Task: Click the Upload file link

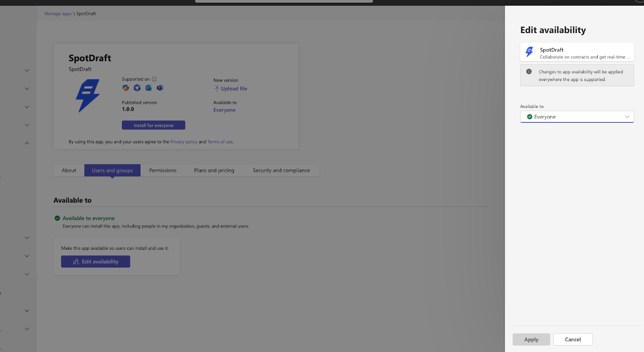Action: coord(234,89)
